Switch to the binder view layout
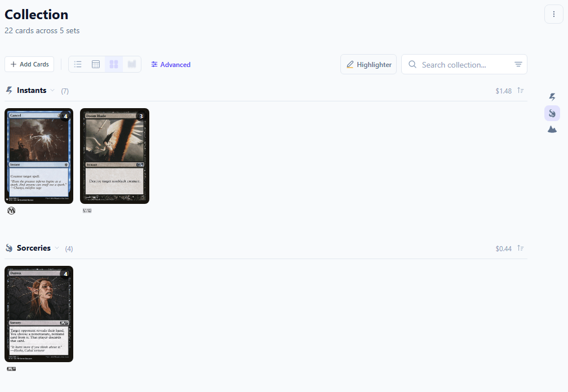 click(131, 64)
